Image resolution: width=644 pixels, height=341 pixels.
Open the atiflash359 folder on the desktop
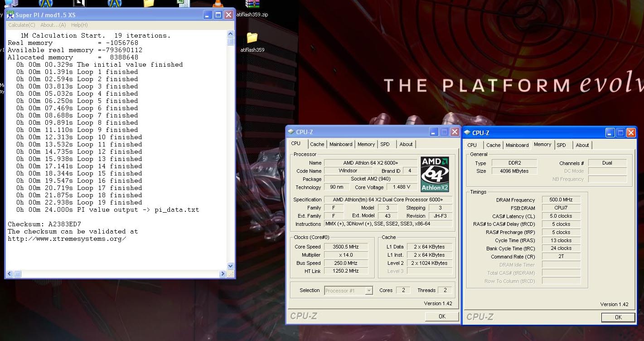point(252,38)
